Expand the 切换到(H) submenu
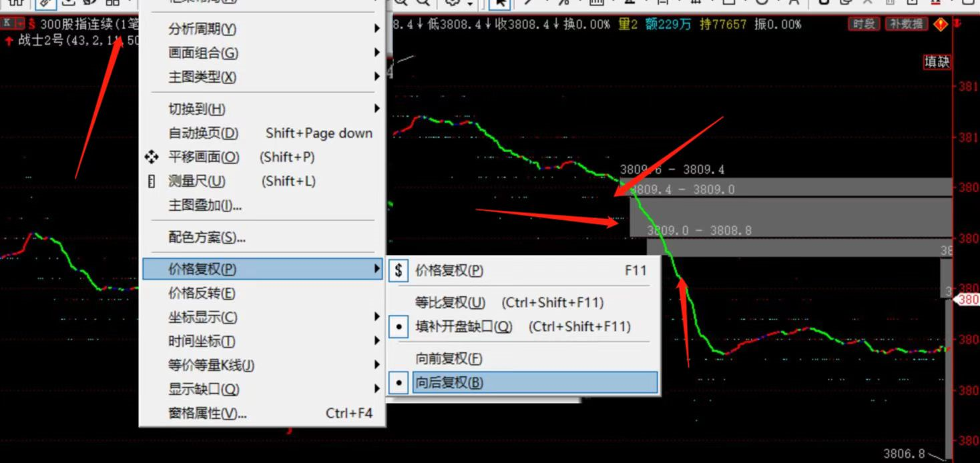Image resolution: width=980 pixels, height=463 pixels. pyautogui.click(x=262, y=109)
